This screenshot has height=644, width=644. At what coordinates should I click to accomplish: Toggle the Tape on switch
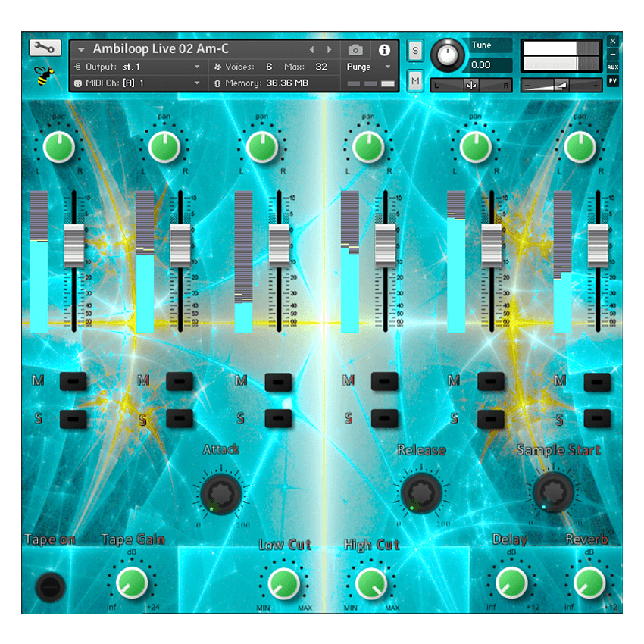(51, 586)
